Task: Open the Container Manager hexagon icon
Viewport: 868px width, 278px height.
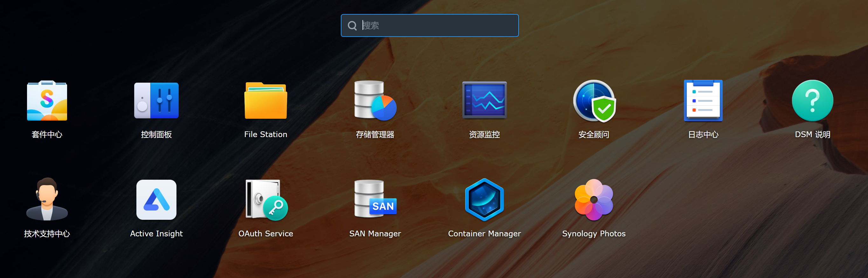Action: tap(484, 199)
